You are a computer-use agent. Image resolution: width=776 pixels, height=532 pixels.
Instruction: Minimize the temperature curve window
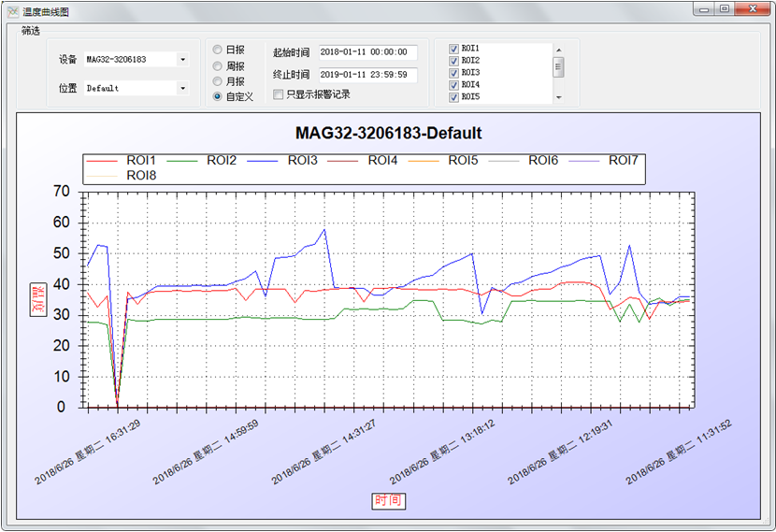pos(704,9)
